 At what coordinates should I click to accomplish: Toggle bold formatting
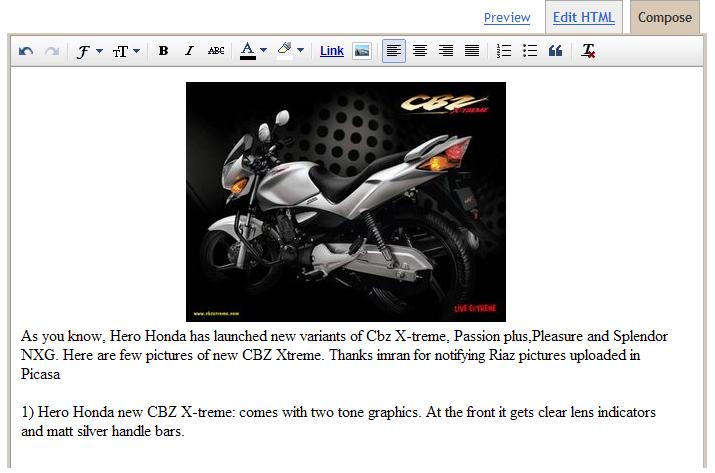tap(163, 51)
